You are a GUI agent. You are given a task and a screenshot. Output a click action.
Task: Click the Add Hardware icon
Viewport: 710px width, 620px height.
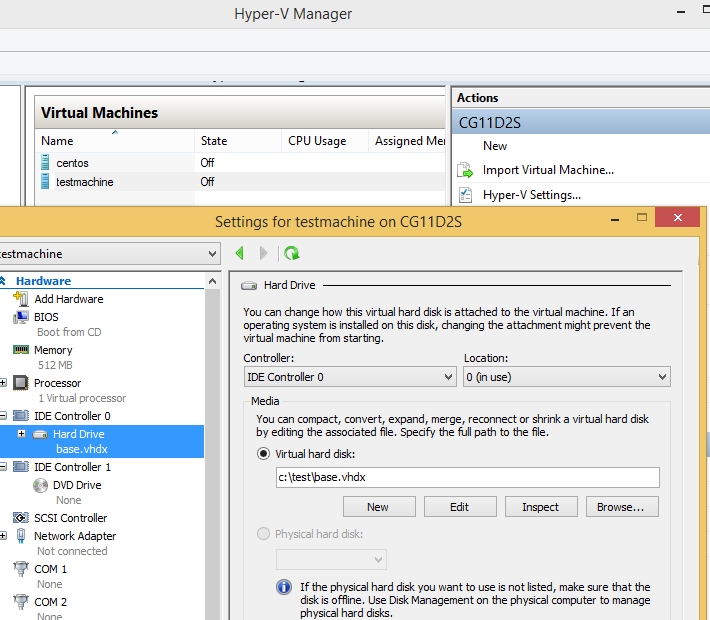click(21, 299)
